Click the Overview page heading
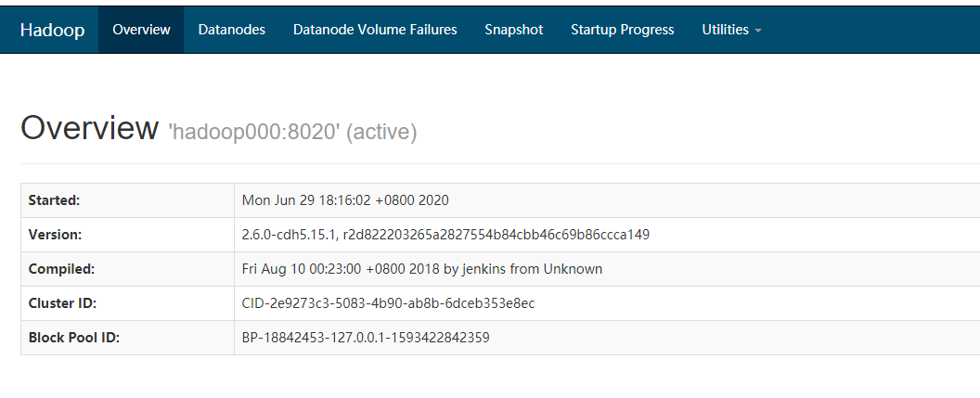 click(89, 129)
